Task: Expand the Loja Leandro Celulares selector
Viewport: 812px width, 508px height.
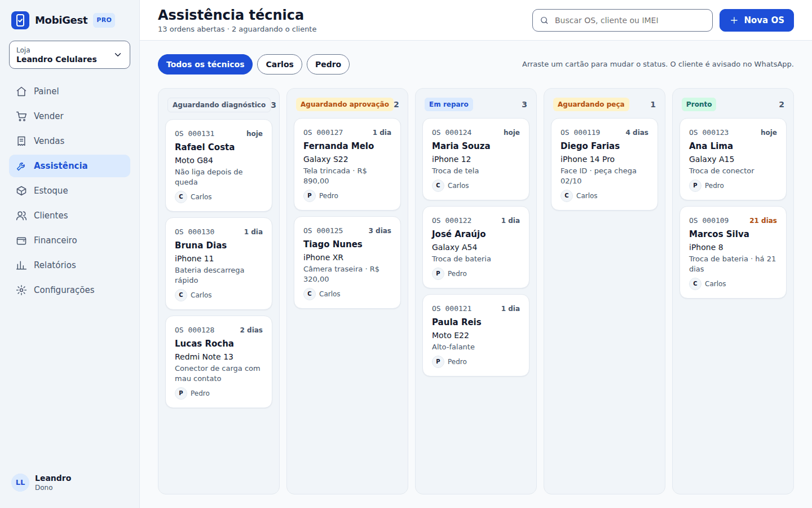Action: [69, 55]
